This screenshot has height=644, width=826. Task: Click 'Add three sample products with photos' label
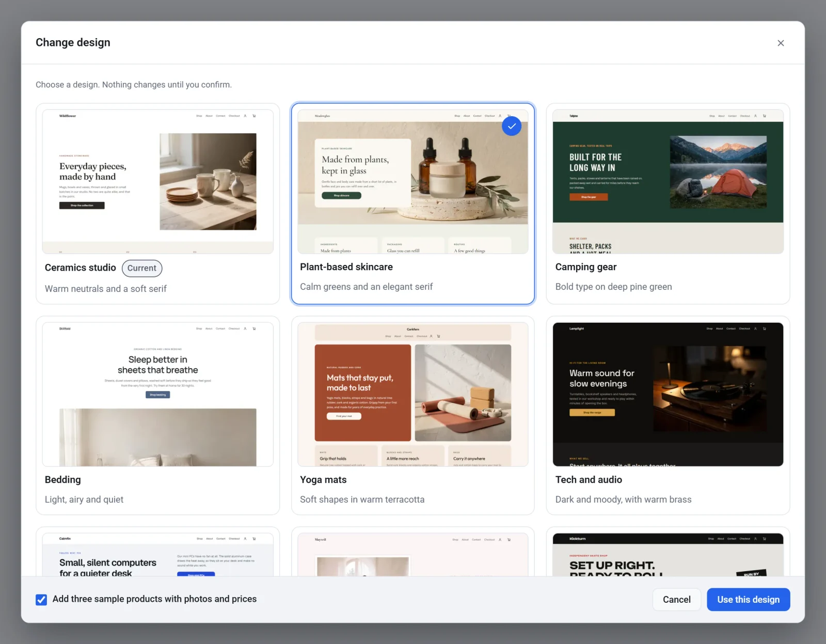[x=154, y=599]
